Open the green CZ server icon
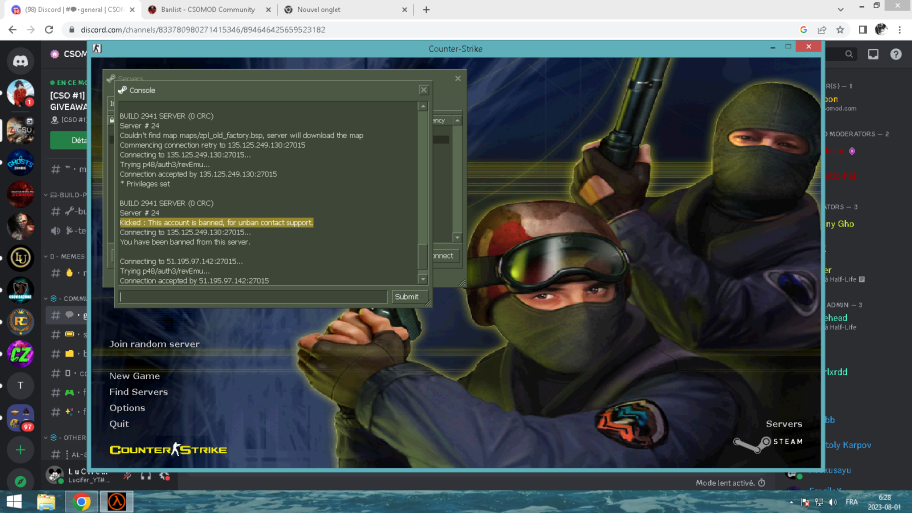 pyautogui.click(x=20, y=353)
